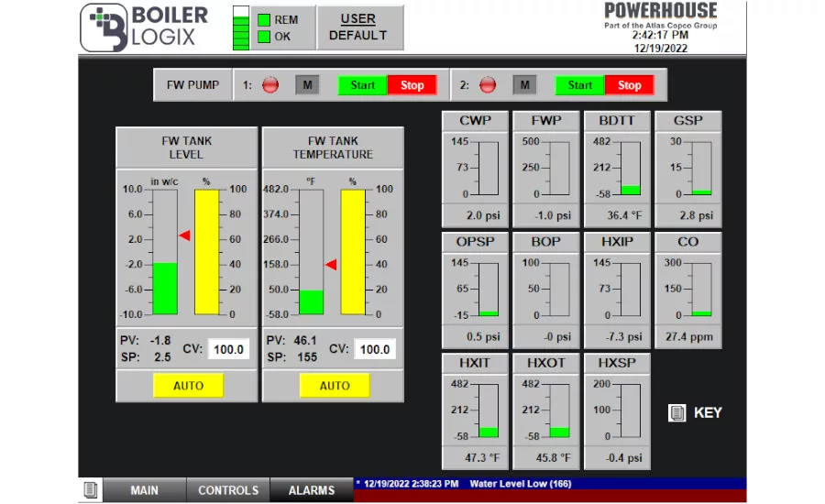Click temperature setpoint value 155
Viewport: 825px width, 504px height.
point(307,357)
